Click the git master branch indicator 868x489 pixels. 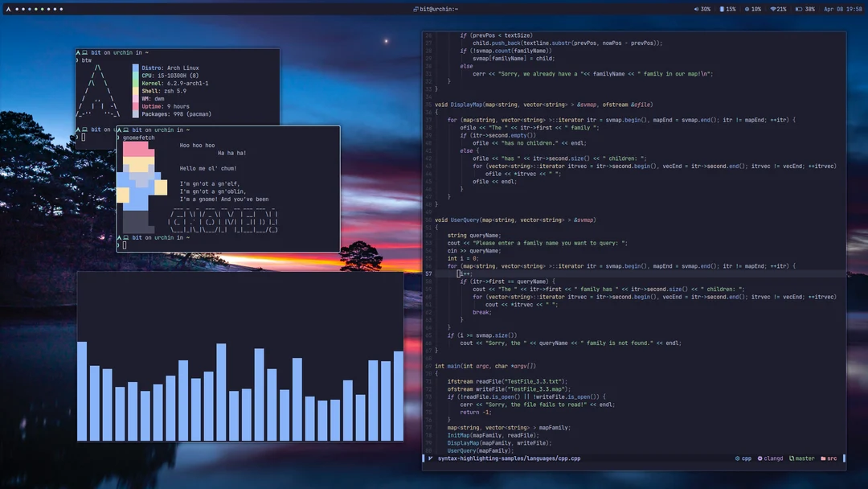(792, 458)
